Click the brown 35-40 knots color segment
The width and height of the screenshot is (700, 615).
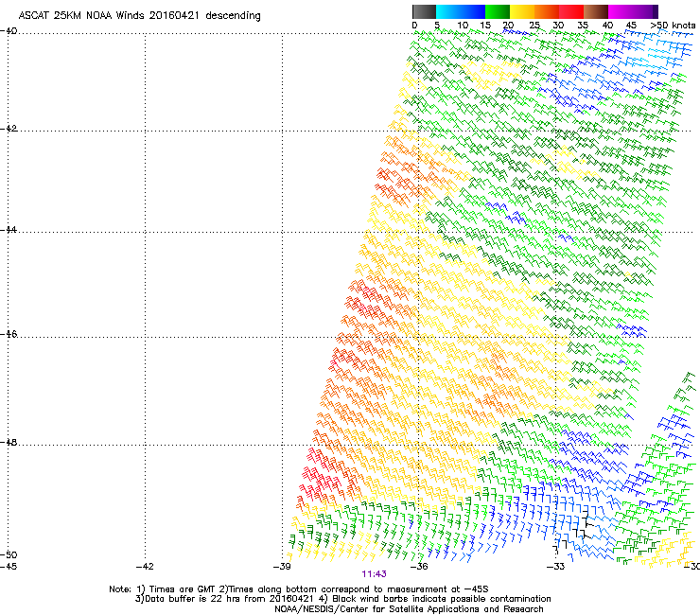pyautogui.click(x=596, y=11)
